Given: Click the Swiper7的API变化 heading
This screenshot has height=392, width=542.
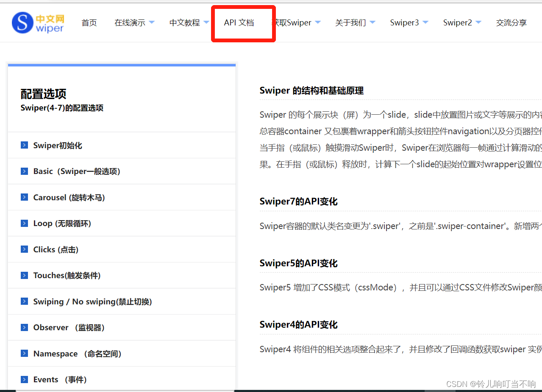Looking at the screenshot, I should [298, 202].
